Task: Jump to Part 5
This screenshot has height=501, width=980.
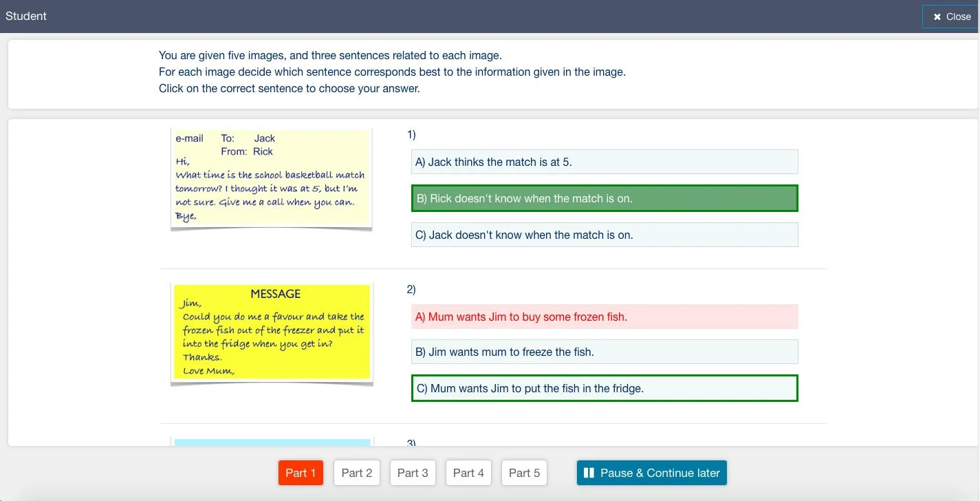Action: 524,473
